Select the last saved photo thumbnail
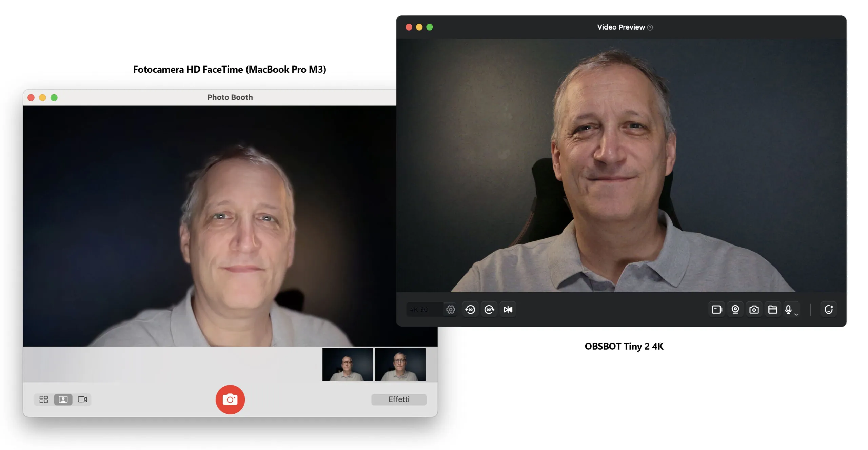The width and height of the screenshot is (868, 450). (x=400, y=364)
